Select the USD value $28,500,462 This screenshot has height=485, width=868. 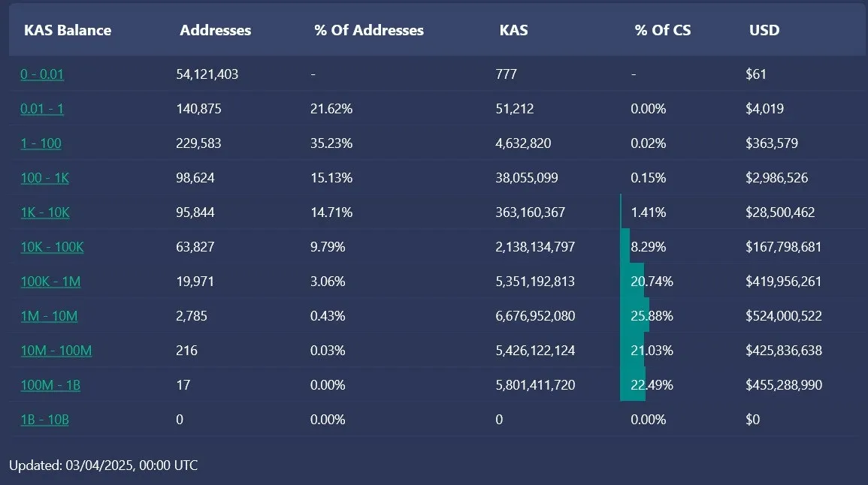pos(780,212)
